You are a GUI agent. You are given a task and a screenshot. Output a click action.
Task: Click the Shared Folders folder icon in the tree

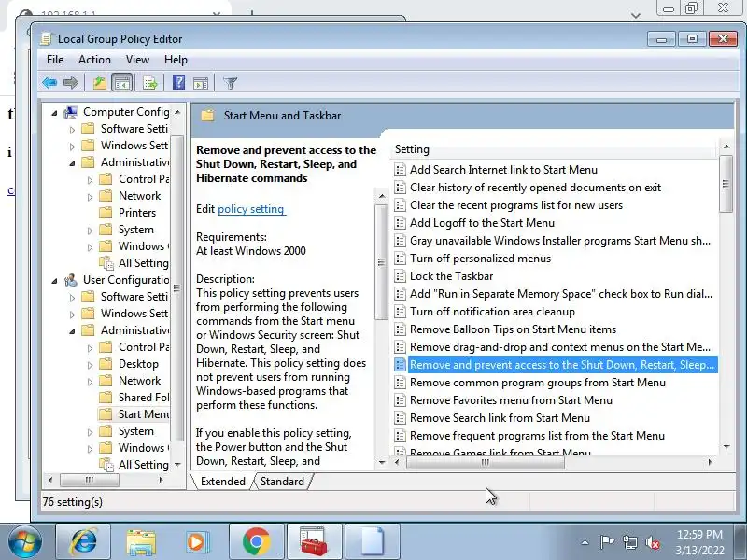coord(106,398)
